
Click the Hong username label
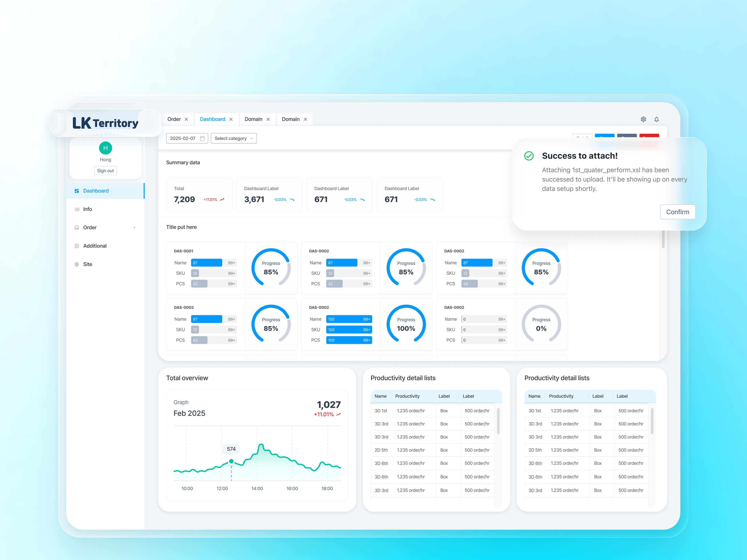(x=105, y=160)
